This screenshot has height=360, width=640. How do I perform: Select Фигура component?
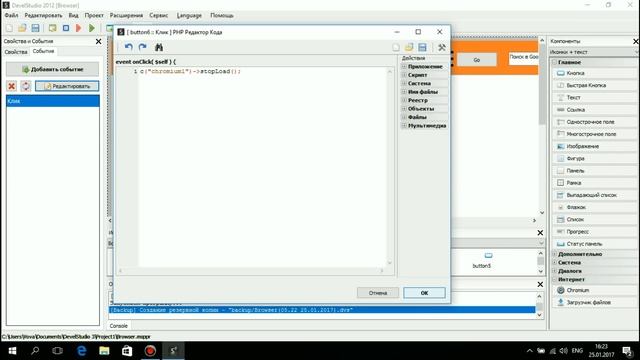click(x=594, y=158)
